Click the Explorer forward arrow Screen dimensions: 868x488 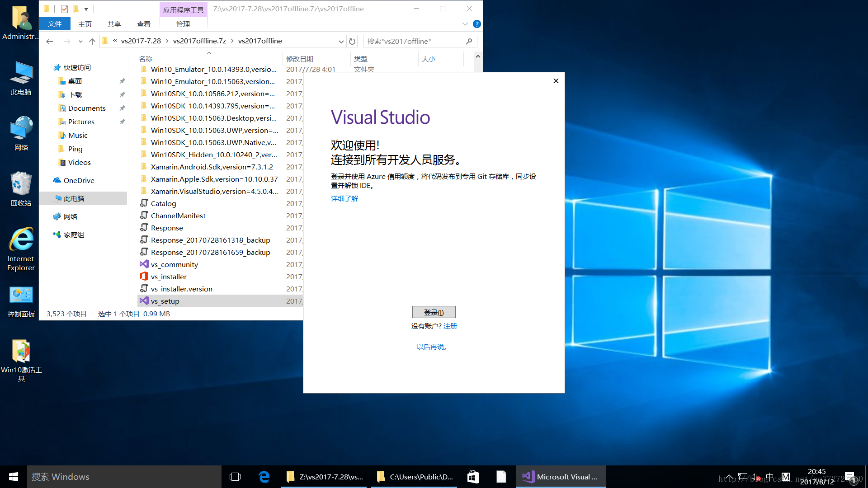67,41
